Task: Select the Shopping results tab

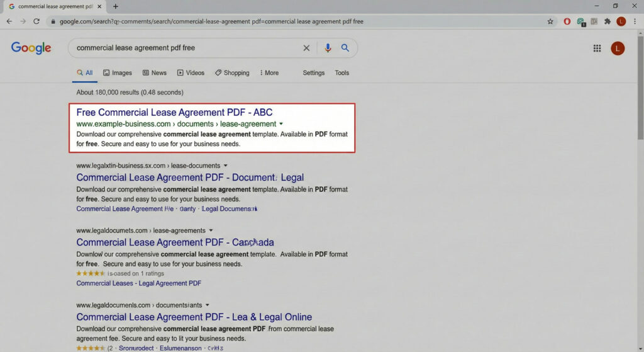Action: click(232, 73)
